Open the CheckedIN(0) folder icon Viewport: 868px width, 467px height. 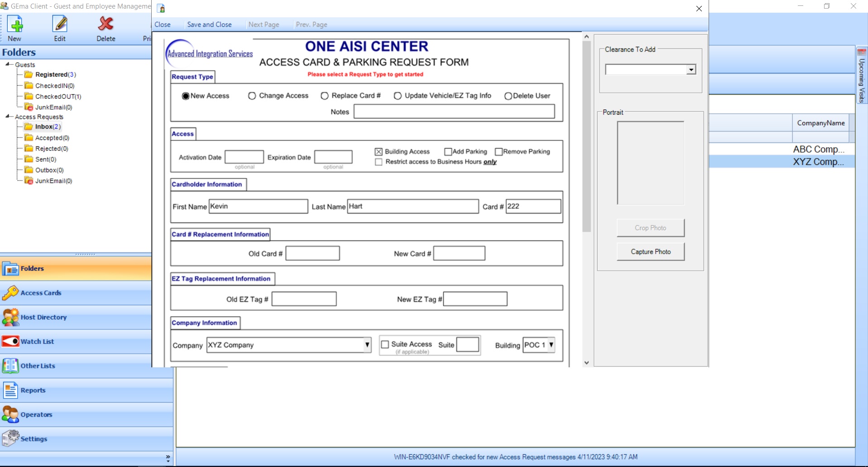pyautogui.click(x=29, y=86)
